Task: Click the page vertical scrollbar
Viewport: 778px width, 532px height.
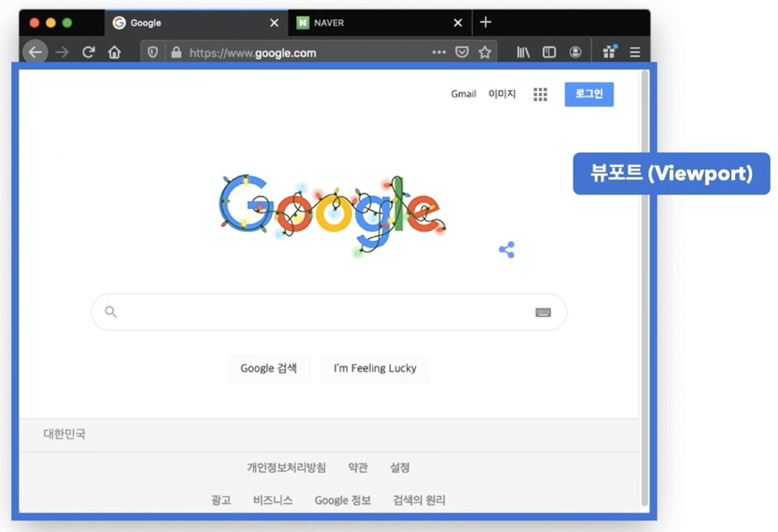Action: pyautogui.click(x=645, y=288)
